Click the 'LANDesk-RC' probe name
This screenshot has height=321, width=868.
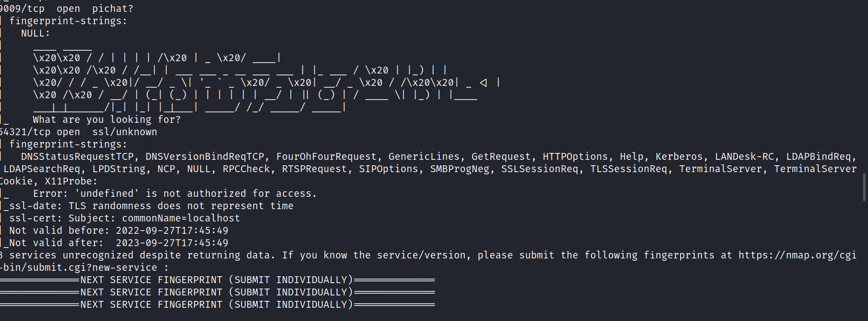coord(744,157)
